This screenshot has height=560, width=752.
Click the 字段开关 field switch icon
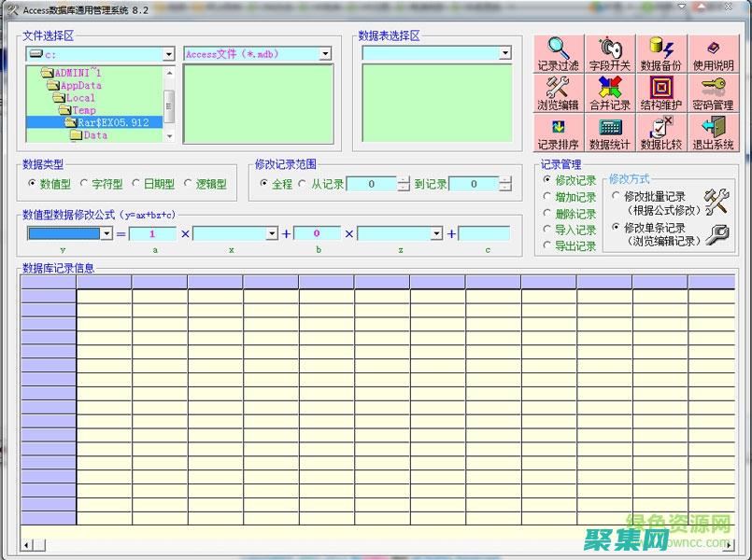coord(609,53)
